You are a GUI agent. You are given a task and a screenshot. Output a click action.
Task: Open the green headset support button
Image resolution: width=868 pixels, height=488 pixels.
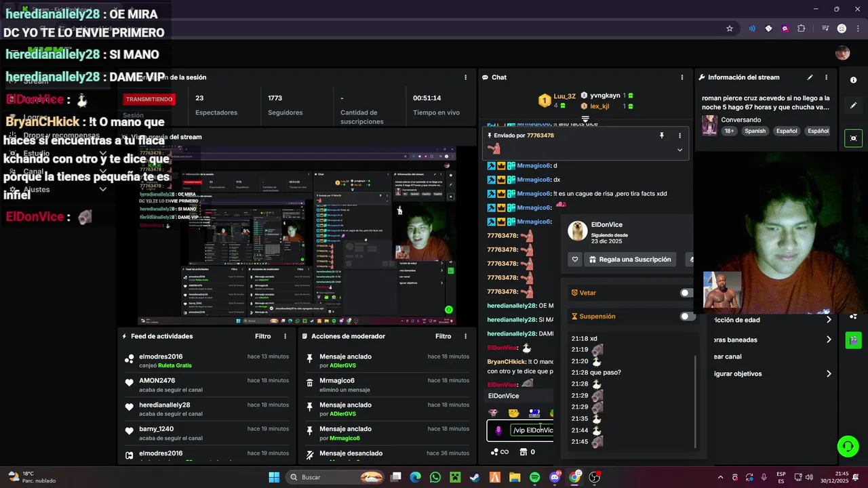pos(848,446)
